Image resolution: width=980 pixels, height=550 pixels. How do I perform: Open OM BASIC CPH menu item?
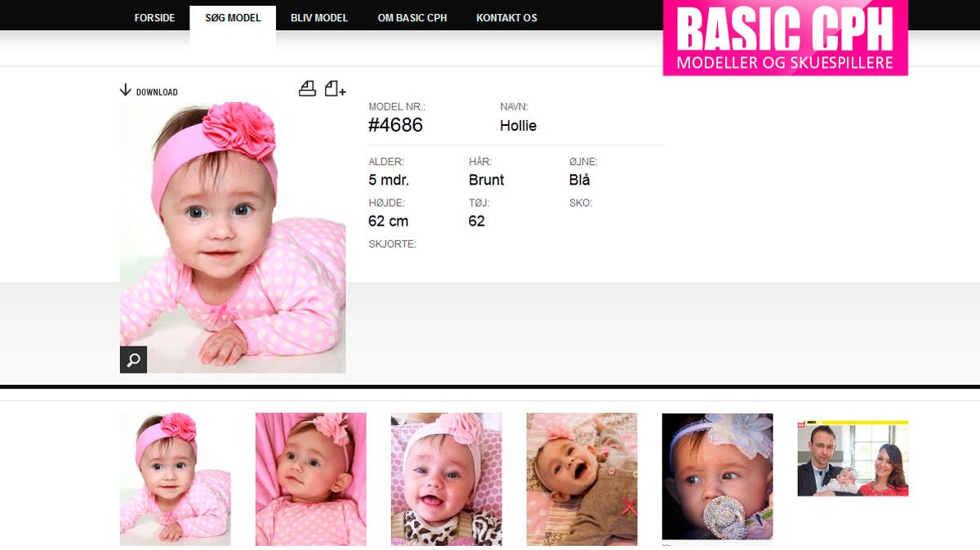pos(412,18)
